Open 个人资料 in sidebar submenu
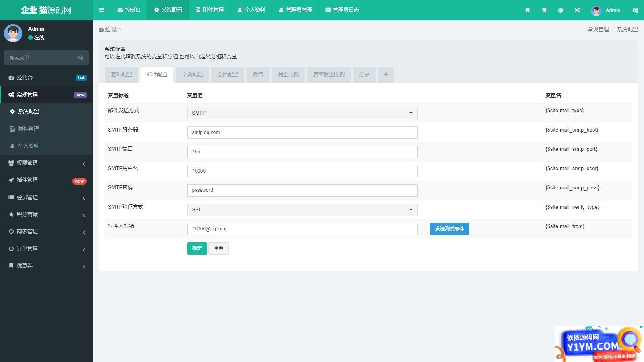 pyautogui.click(x=46, y=146)
